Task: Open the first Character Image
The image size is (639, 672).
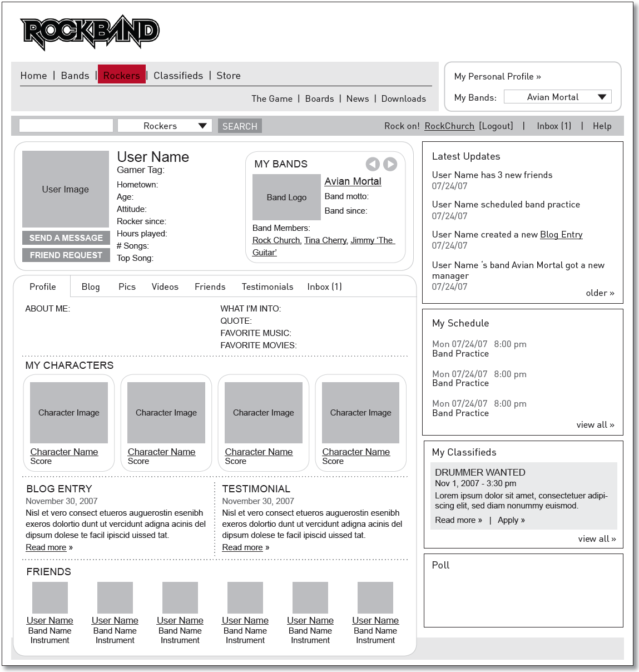Action: (69, 413)
